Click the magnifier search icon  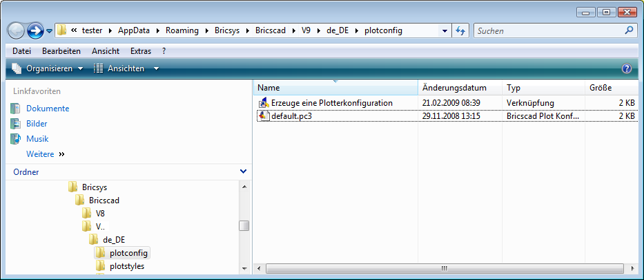[629, 30]
